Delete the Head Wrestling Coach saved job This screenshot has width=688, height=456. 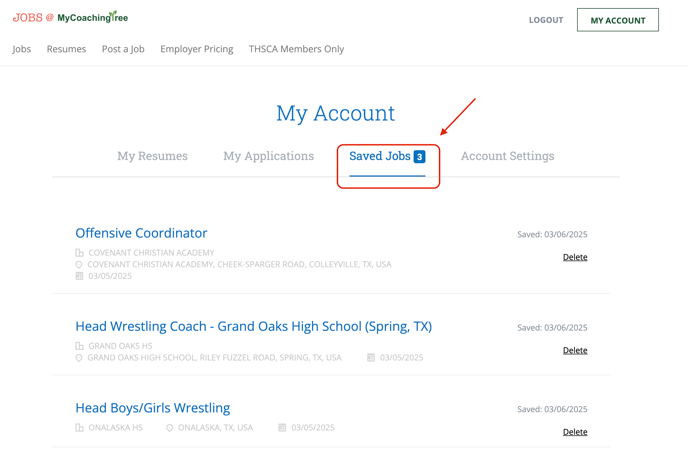pyautogui.click(x=575, y=350)
